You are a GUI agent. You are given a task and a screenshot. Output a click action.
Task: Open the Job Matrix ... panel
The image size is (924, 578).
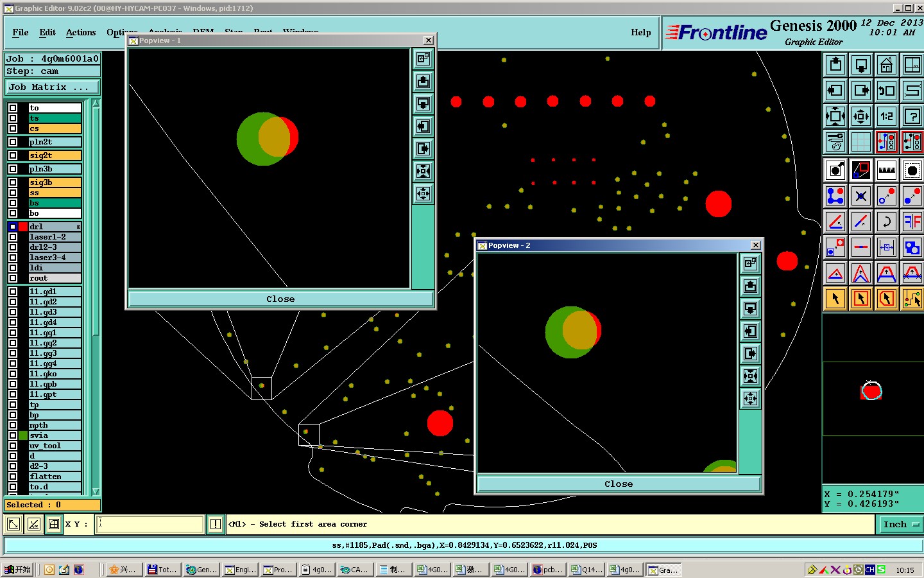(53, 87)
